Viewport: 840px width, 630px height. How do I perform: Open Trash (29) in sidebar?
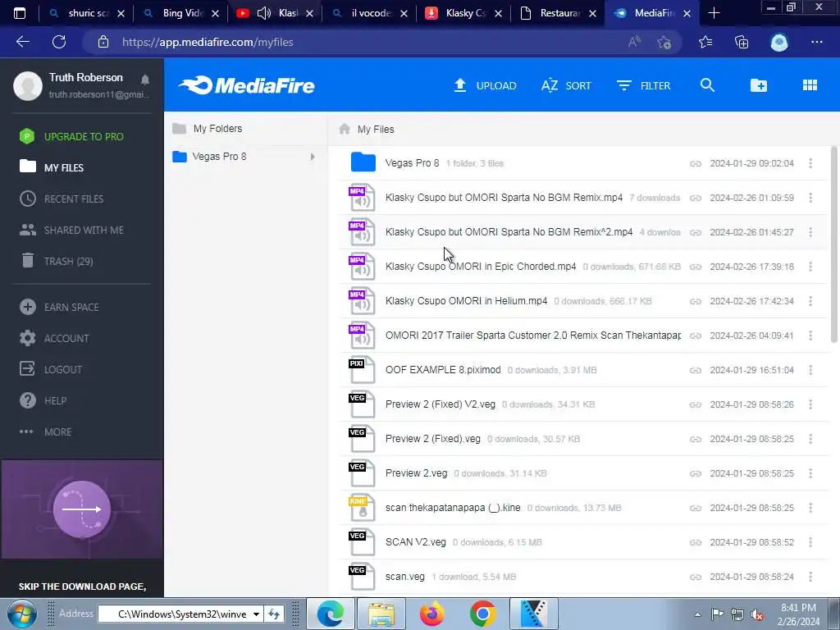pyautogui.click(x=57, y=261)
